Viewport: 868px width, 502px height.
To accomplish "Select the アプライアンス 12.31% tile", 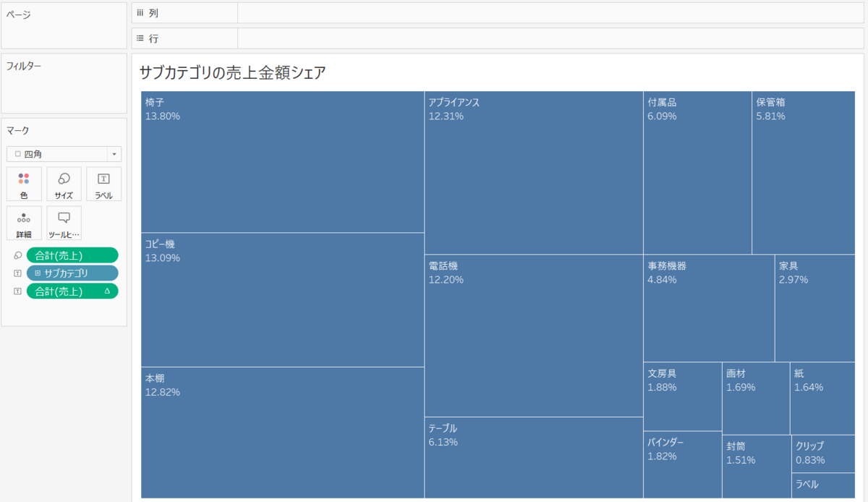I will pyautogui.click(x=534, y=173).
